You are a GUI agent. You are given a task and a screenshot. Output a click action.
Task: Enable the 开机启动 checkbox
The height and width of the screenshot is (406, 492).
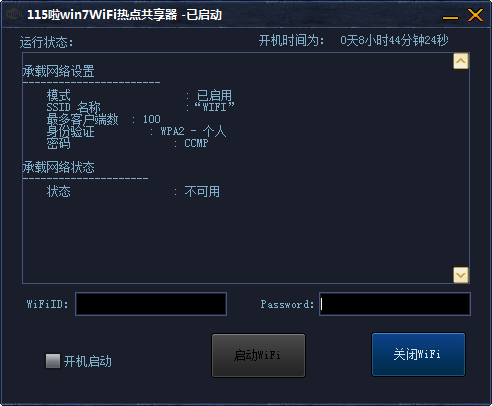(53, 361)
